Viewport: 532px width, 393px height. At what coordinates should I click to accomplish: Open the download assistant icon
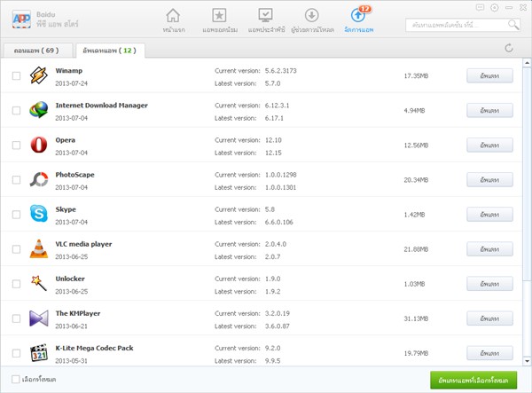tap(311, 16)
